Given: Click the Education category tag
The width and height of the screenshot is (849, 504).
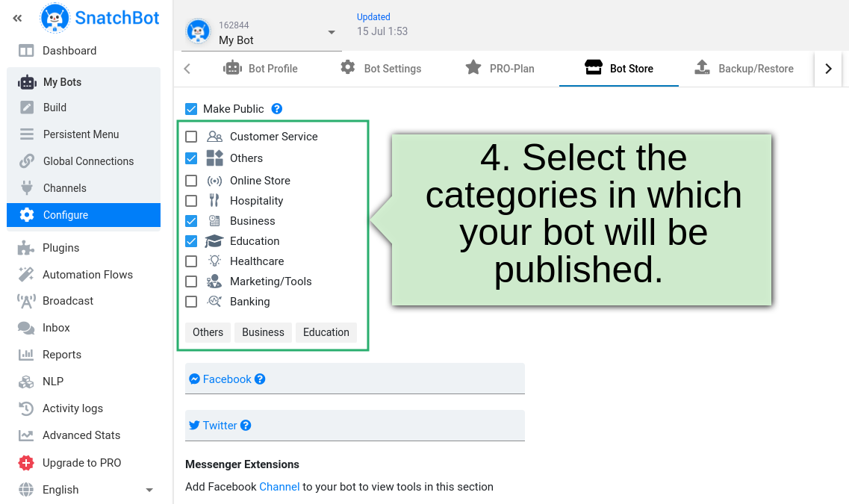Looking at the screenshot, I should pos(326,332).
